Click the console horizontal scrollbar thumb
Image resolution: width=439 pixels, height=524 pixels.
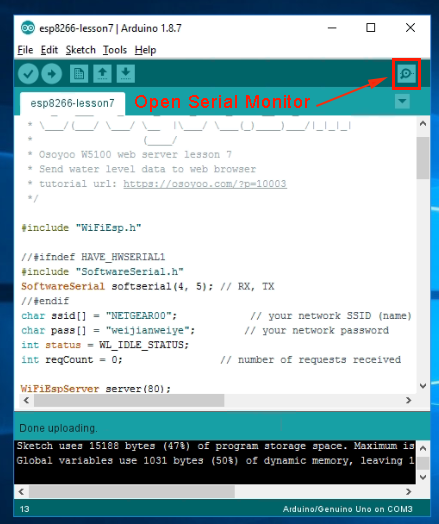click(132, 492)
